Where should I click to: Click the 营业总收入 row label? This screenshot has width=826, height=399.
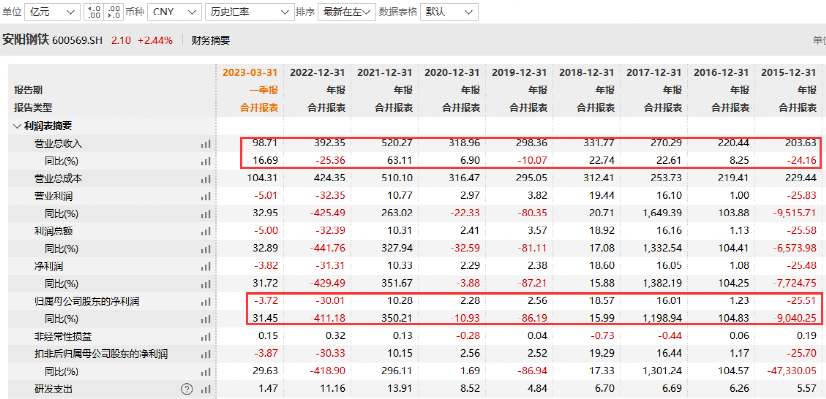click(58, 144)
